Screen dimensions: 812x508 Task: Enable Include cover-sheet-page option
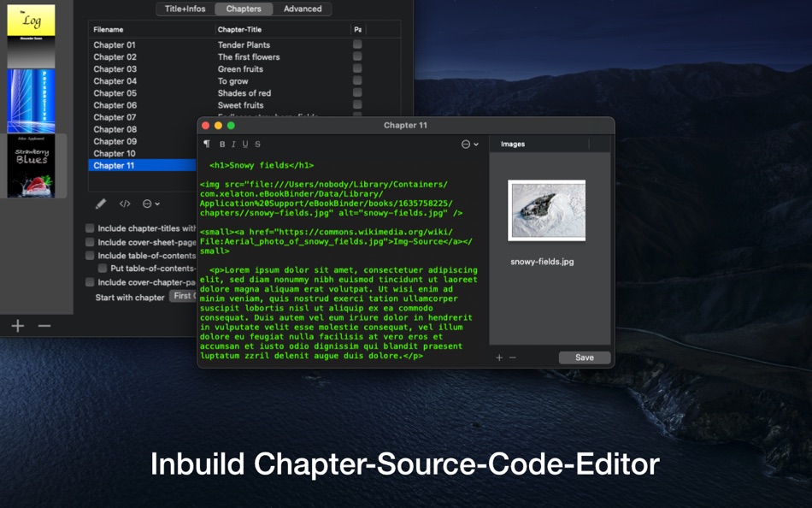tap(90, 242)
